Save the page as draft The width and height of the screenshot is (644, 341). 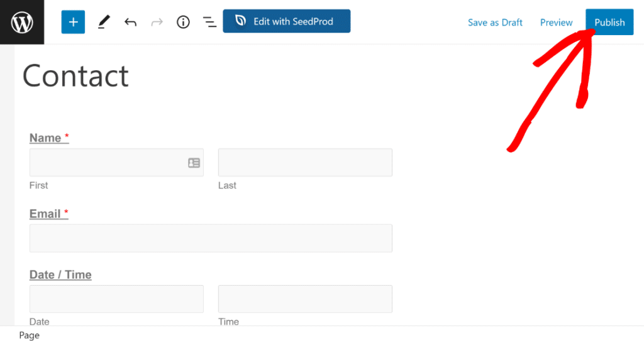click(x=495, y=23)
